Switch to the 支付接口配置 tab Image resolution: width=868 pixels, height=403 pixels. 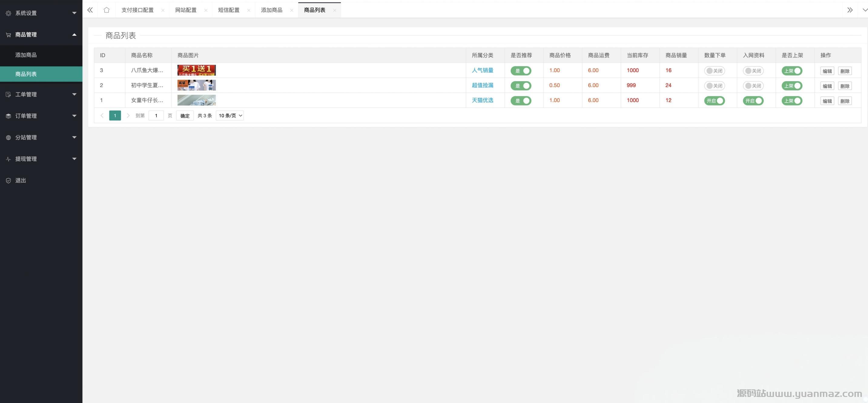tap(137, 10)
